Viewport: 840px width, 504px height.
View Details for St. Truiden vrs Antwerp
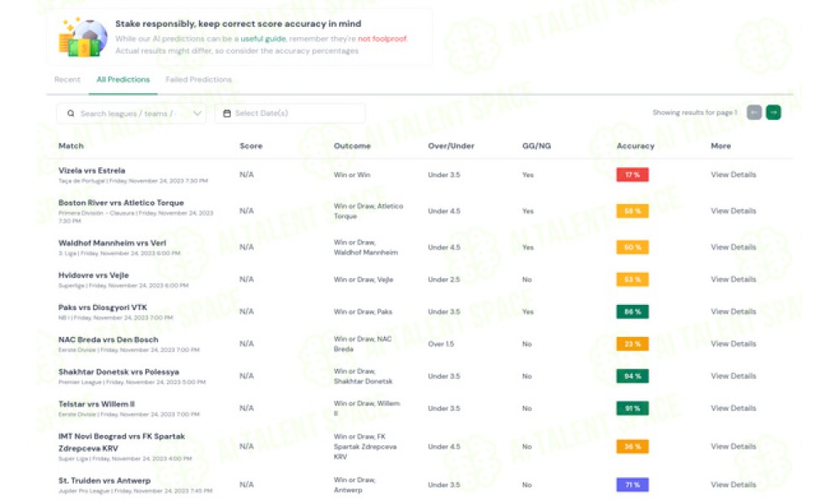pos(733,485)
